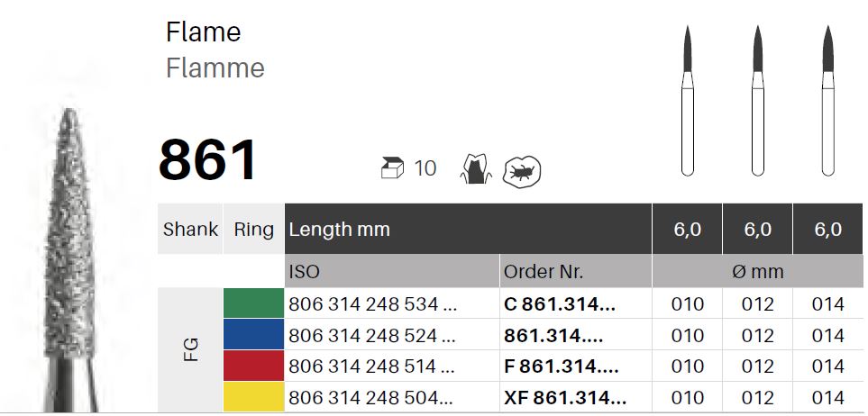Click the ISO column header
Screen dimensions: 868x416
click(x=392, y=272)
